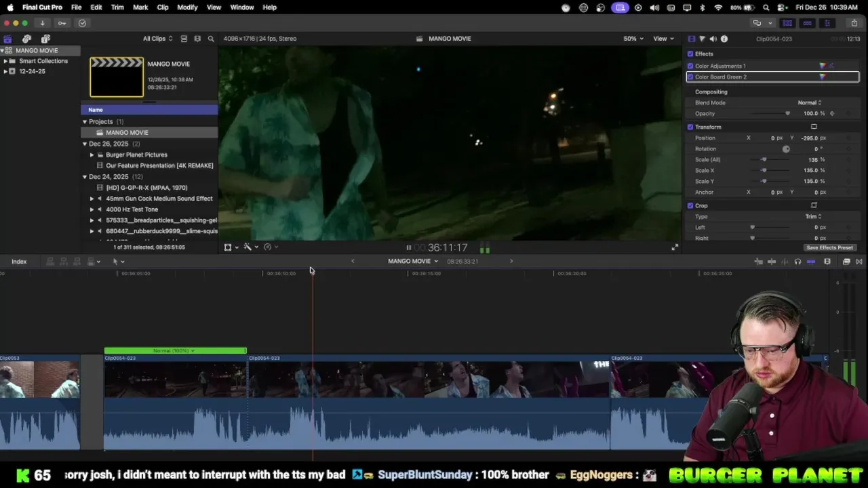This screenshot has width=868, height=488.
Task: Click the Transform on-screen controls icon
Action: click(814, 127)
